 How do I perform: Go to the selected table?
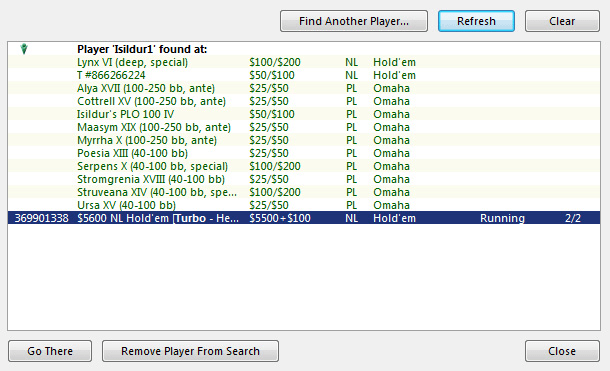50,351
